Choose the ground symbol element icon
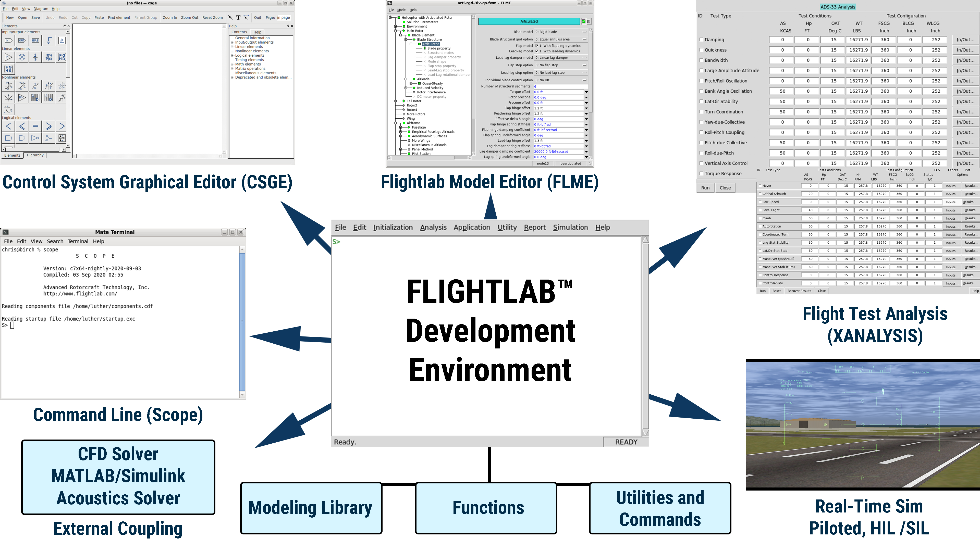Image resolution: width=980 pixels, height=551 pixels. click(x=49, y=40)
